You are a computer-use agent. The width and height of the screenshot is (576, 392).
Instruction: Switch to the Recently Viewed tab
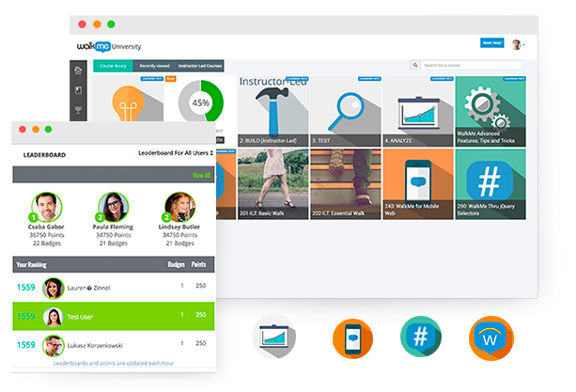tap(154, 66)
